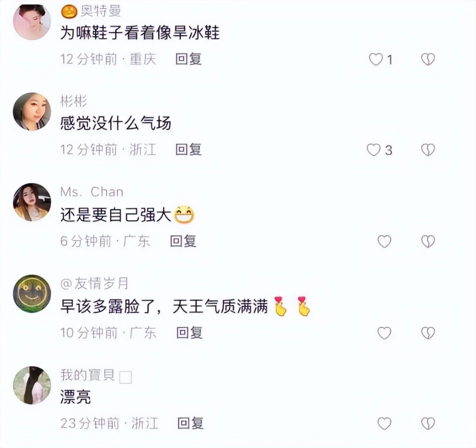Dislike 友情岁月's comment
Screen dimensions: 476x448
coord(428,333)
